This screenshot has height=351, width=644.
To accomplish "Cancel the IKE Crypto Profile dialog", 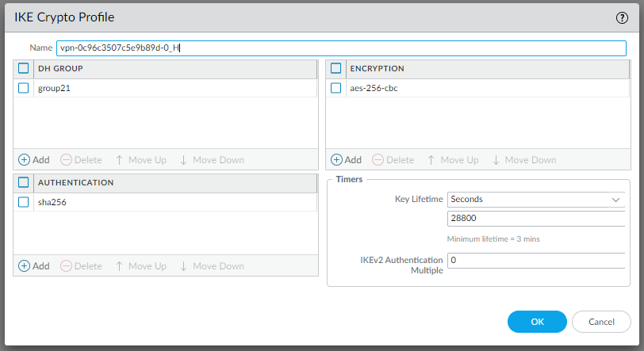I will point(600,322).
